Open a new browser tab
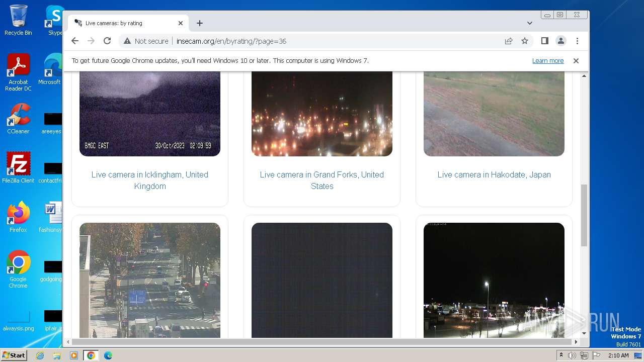 coord(200,23)
